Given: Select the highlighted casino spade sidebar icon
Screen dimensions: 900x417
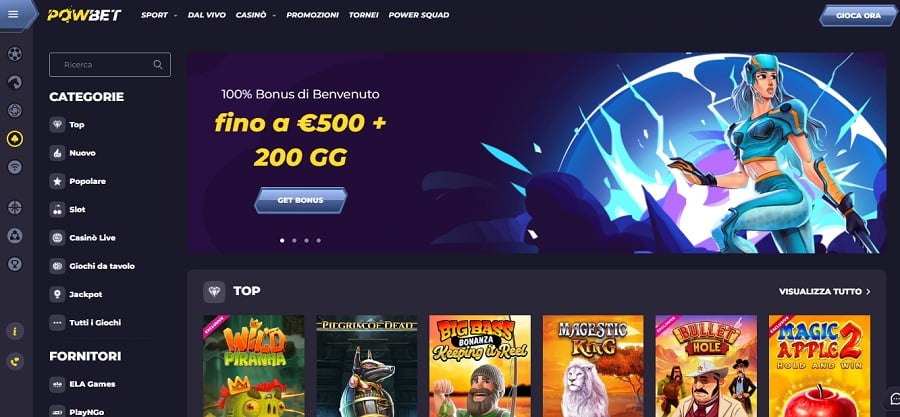Looking at the screenshot, I should (x=15, y=139).
